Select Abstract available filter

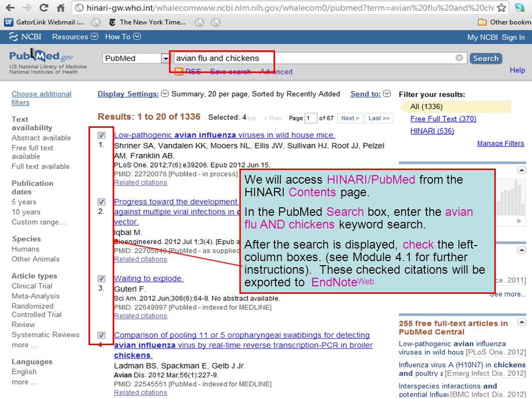pyautogui.click(x=41, y=138)
